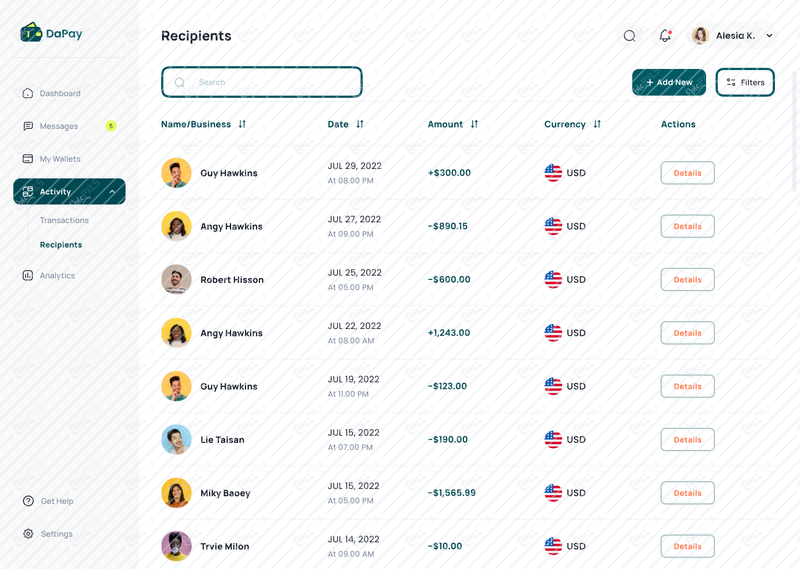Click amount -$10.00
This screenshot has height=569, width=800.
tap(445, 546)
